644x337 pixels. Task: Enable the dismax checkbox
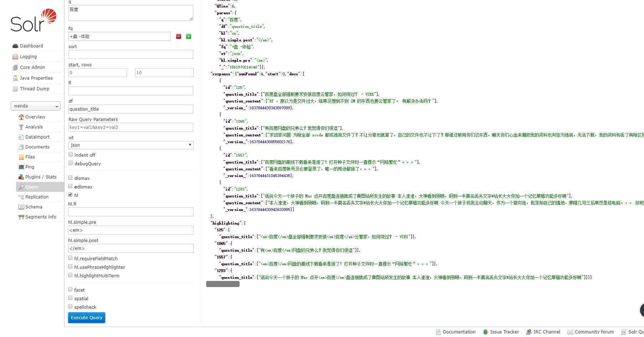(x=71, y=178)
